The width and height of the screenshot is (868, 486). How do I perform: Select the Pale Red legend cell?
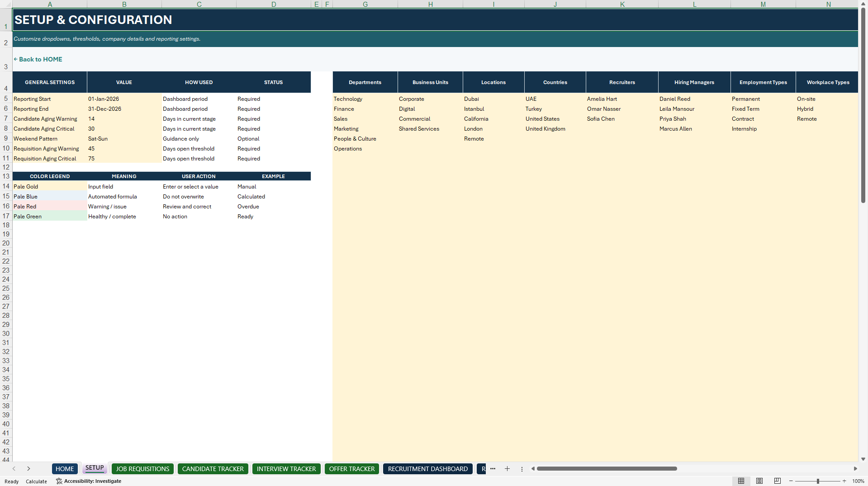pos(50,207)
